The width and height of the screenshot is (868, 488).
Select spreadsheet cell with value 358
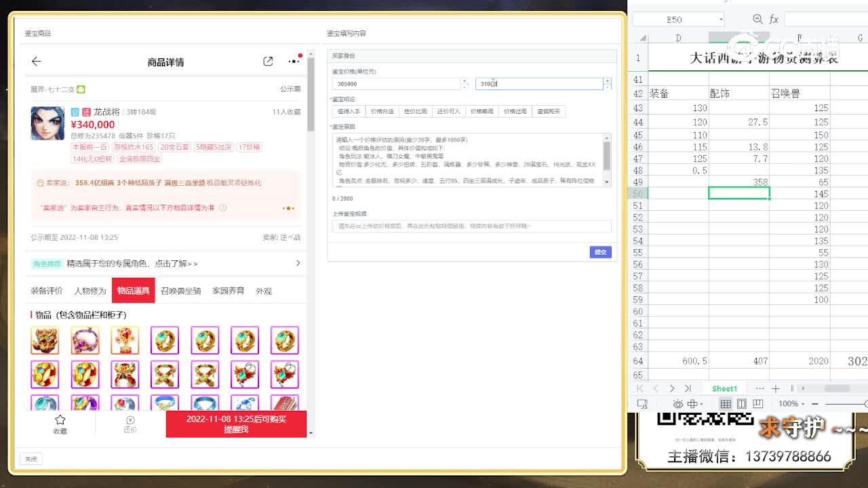point(739,182)
